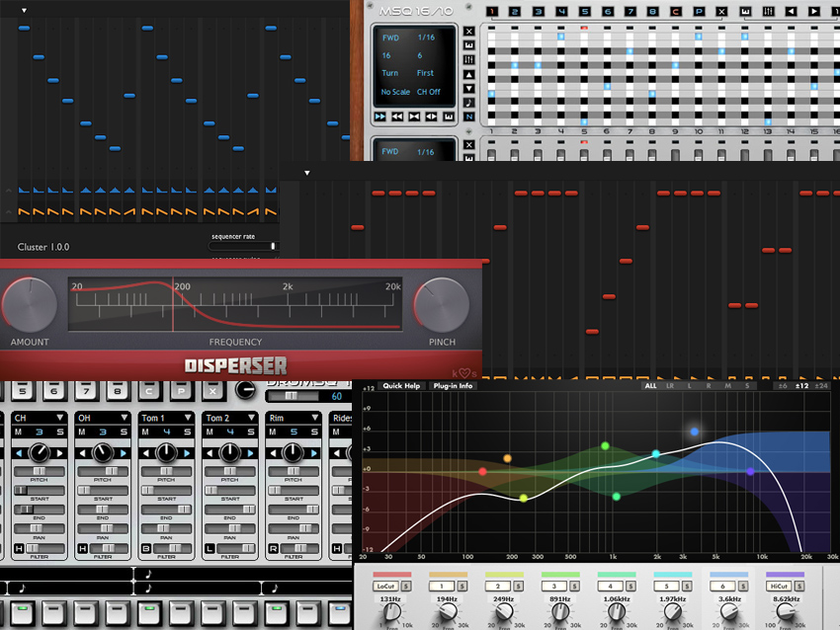Click the music note icon beside MSQ display
Screen dimensions: 840x630
tap(468, 103)
